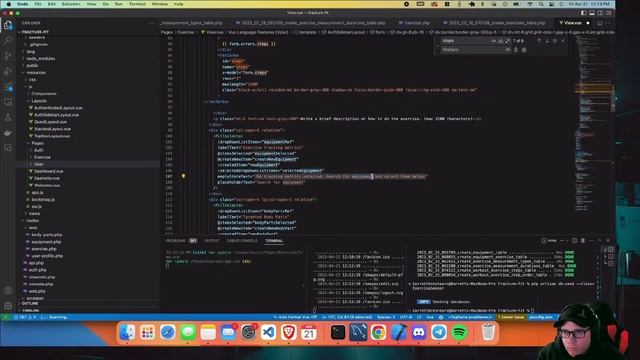The height and width of the screenshot is (360, 640).
Task: Toggle Preserve Case in the Replace field
Action: pyautogui.click(x=507, y=50)
